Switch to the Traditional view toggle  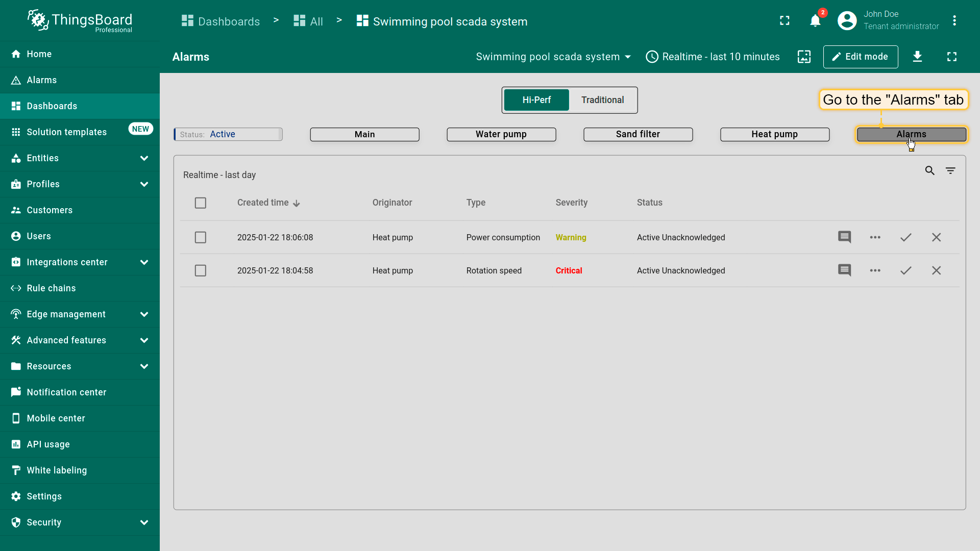(602, 100)
